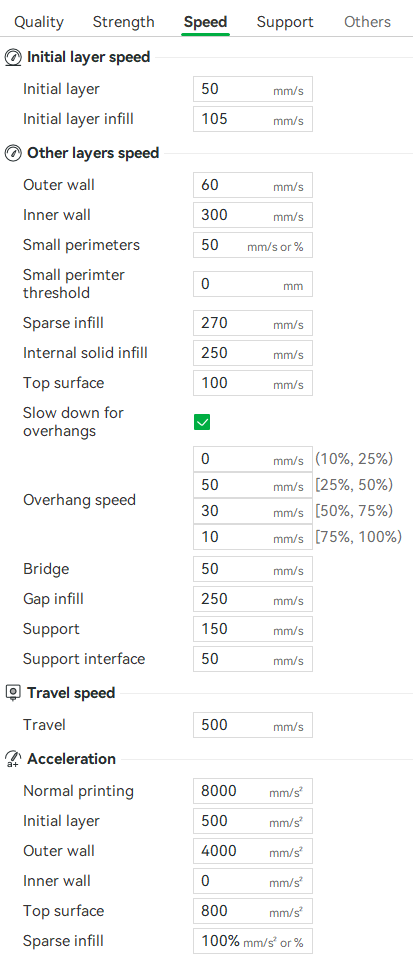The width and height of the screenshot is (413, 977).
Task: Click the Travel speed value field
Action: pyautogui.click(x=253, y=725)
